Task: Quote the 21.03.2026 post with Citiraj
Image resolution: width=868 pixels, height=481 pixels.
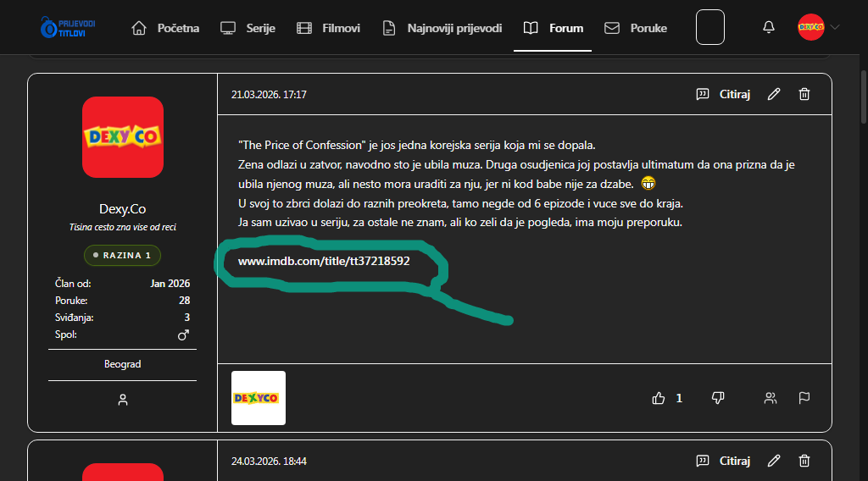Action: point(735,95)
